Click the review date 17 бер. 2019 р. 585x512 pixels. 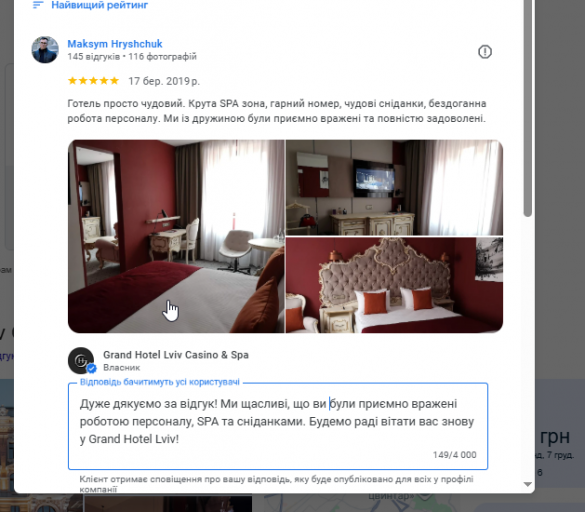pyautogui.click(x=164, y=81)
